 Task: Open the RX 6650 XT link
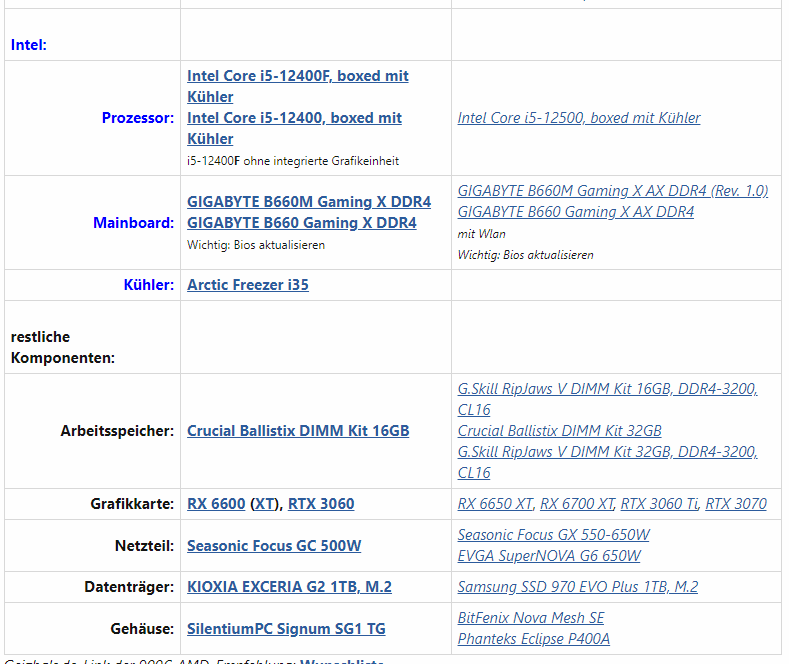click(495, 504)
